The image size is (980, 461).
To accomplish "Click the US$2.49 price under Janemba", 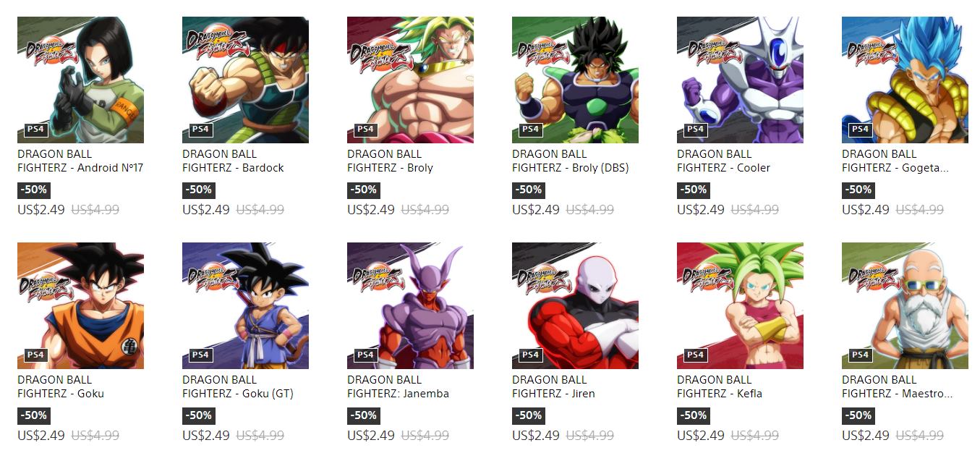I will 371,436.
